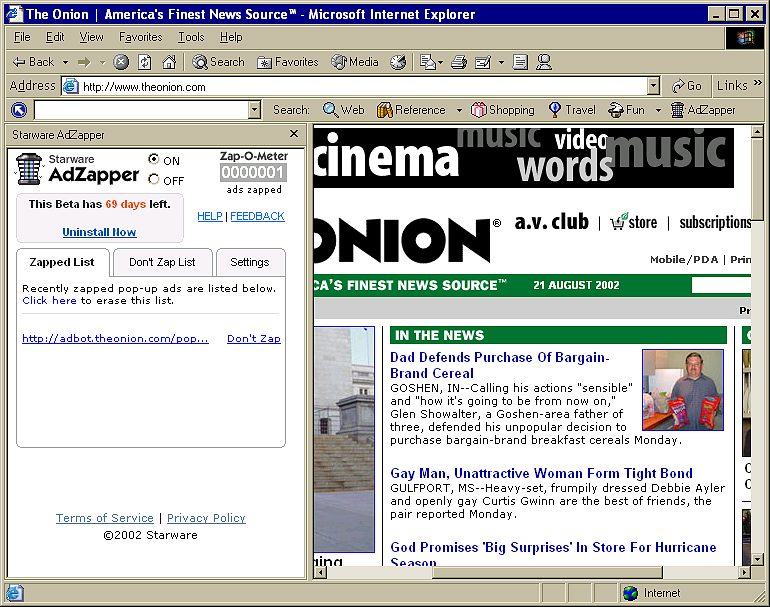The height and width of the screenshot is (607, 770).
Task: Open the Edit menu
Action: (x=55, y=37)
